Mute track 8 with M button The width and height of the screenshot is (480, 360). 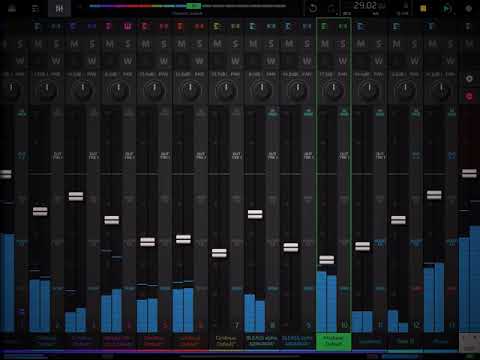(x=253, y=44)
